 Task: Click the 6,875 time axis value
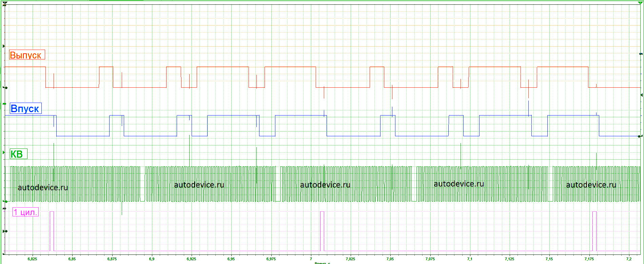[x=112, y=259]
